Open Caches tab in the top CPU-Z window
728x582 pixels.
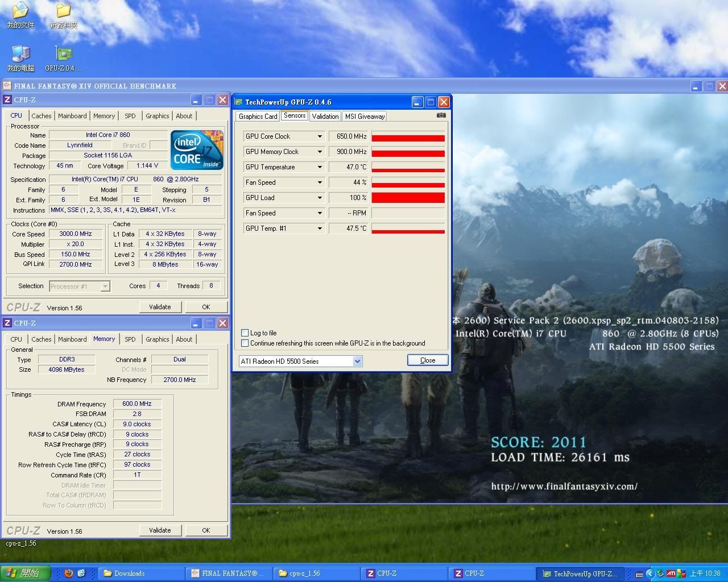tap(41, 116)
